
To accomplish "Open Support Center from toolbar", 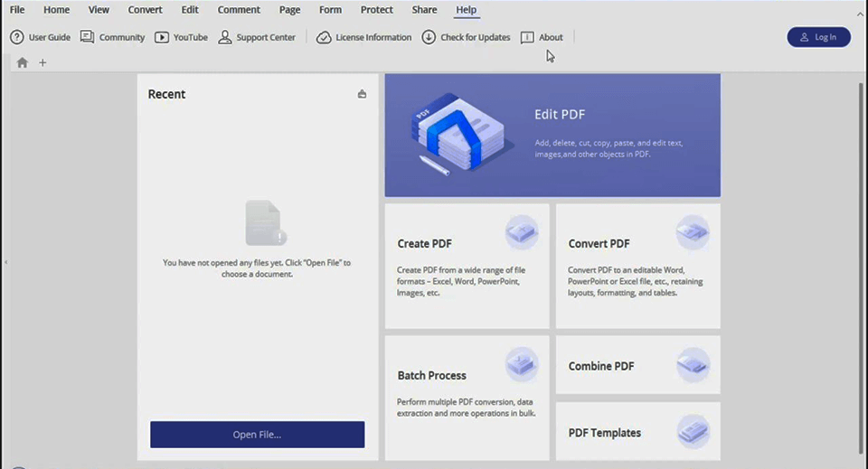I will pyautogui.click(x=225, y=37).
